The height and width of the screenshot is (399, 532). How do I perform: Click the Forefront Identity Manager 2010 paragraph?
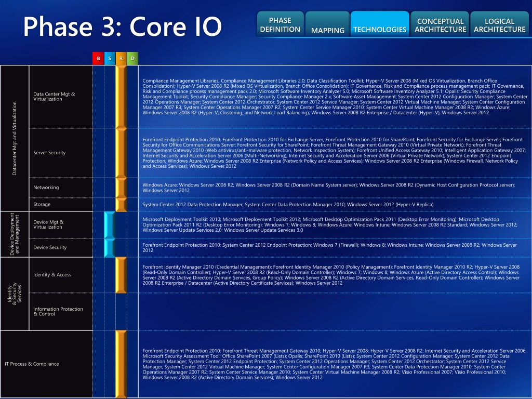click(331, 275)
